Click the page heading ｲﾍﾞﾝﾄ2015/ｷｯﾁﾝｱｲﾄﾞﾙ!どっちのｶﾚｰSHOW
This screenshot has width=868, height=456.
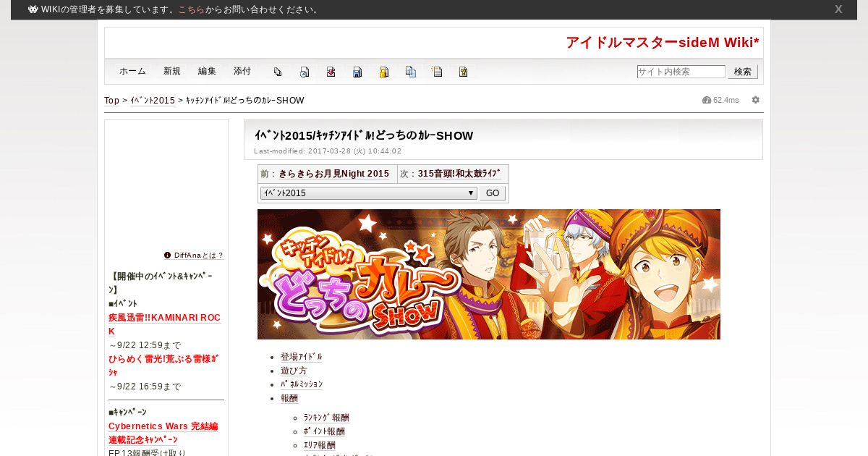(364, 135)
